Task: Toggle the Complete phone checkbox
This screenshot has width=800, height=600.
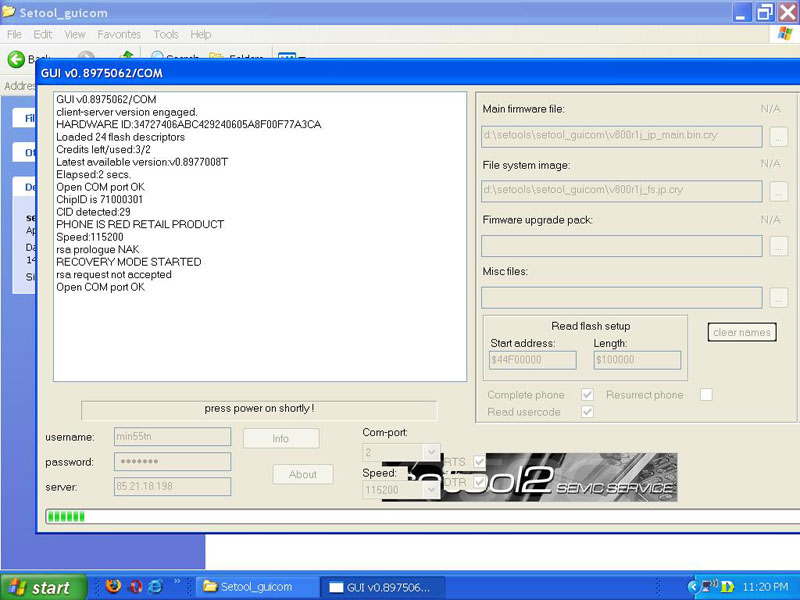Action: point(587,395)
